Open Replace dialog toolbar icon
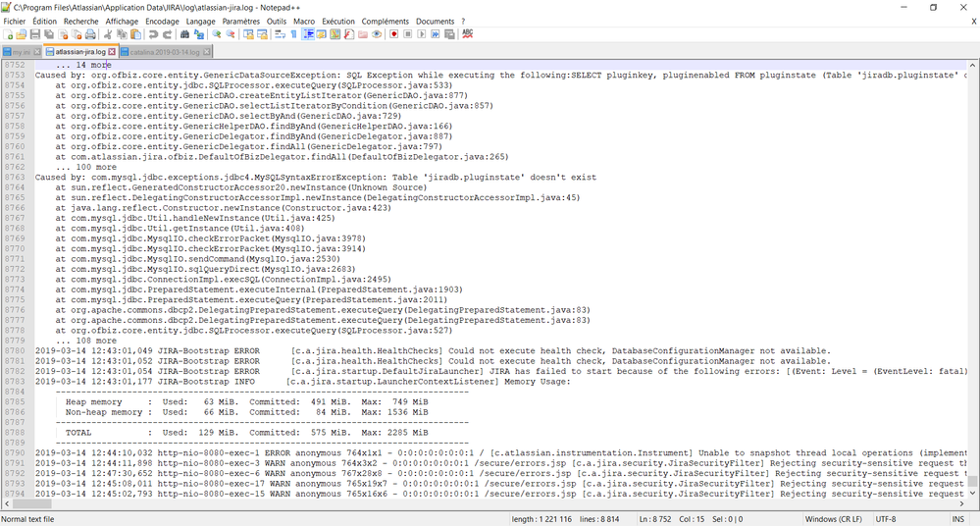 [x=199, y=33]
